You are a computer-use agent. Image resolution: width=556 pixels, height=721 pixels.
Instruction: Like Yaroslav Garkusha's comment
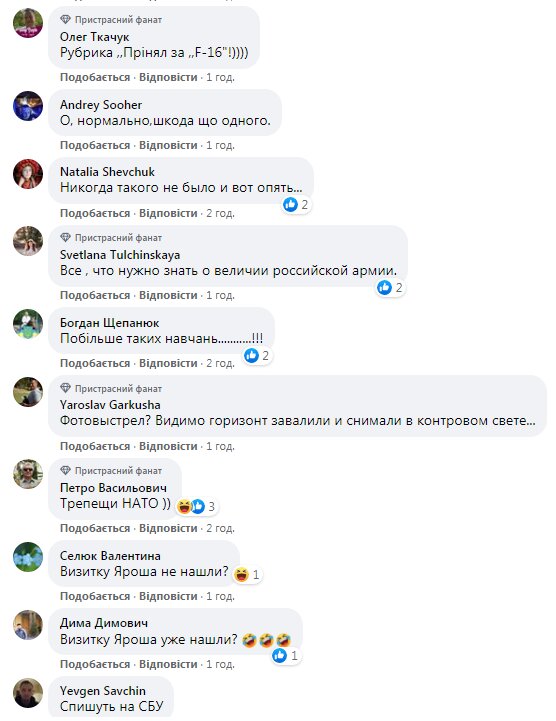click(x=95, y=446)
